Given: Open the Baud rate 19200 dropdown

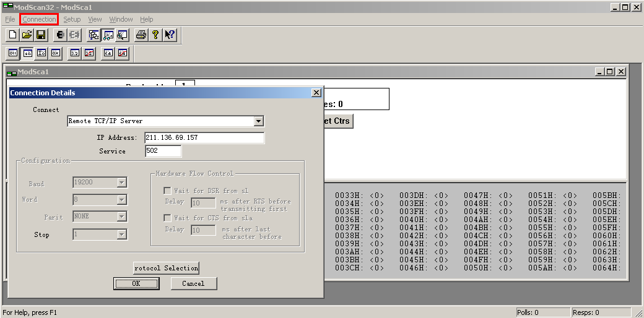Looking at the screenshot, I should tap(121, 182).
